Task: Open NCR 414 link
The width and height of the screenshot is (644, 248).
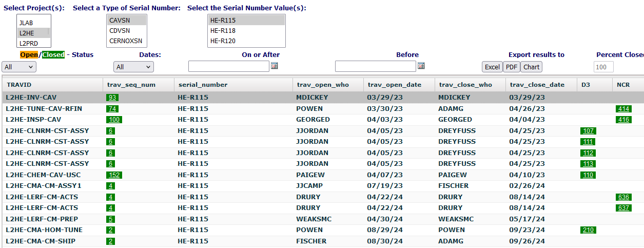Action: [x=624, y=109]
